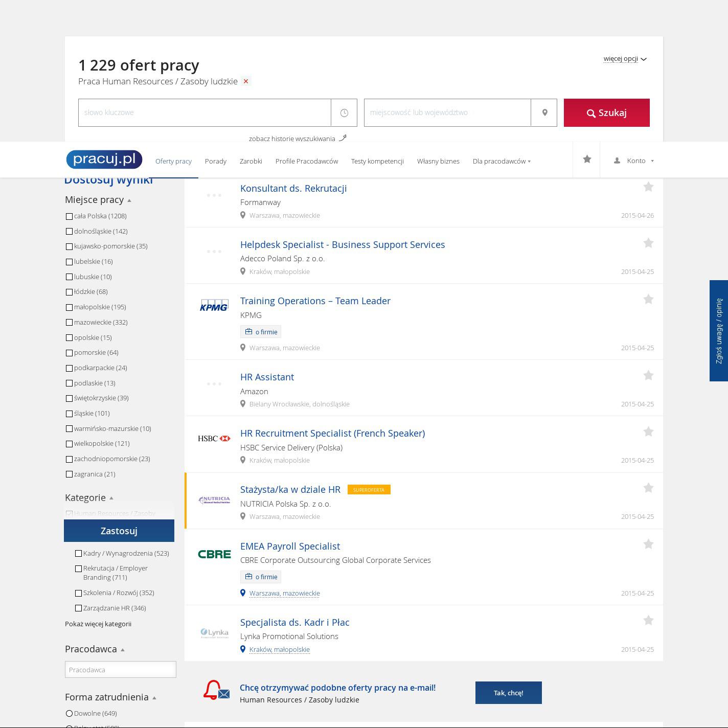This screenshot has height=728, width=728.
Task: Collapse the Kategorie filter section
Action: [89, 498]
